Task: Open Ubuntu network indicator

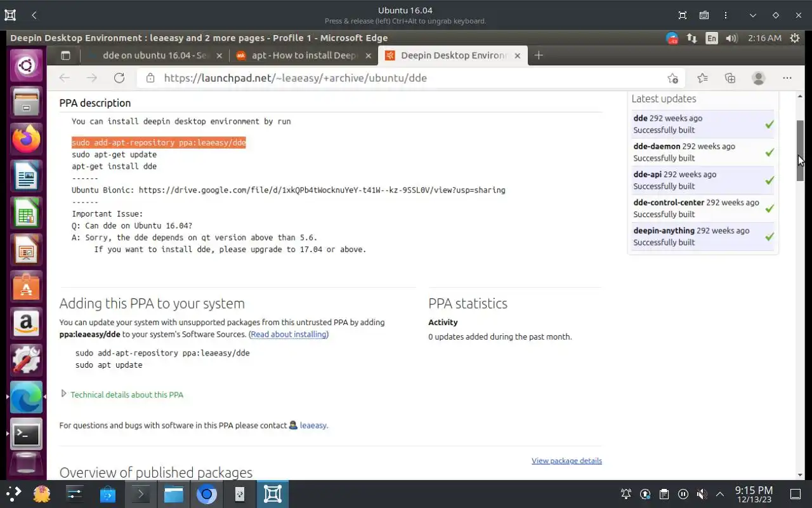Action: [x=692, y=38]
